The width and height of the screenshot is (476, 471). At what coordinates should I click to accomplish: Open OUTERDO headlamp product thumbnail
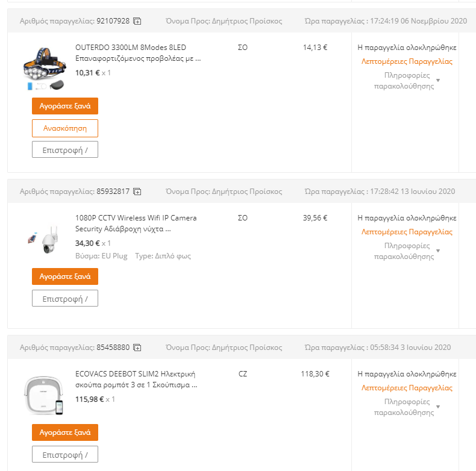click(x=45, y=68)
